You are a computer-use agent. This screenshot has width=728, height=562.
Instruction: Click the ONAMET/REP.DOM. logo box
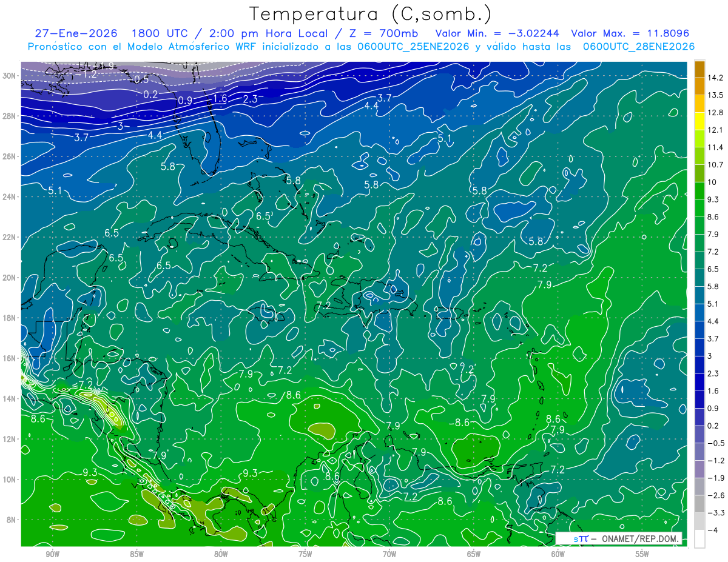coord(618,538)
